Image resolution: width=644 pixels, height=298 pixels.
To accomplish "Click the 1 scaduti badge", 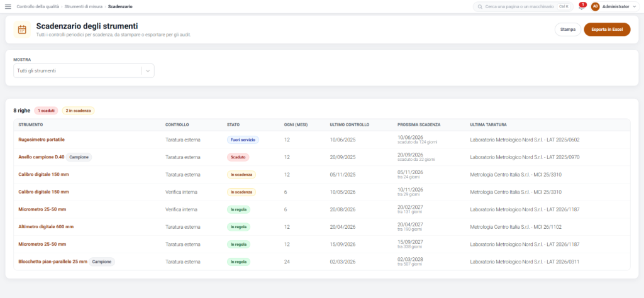I will (46, 111).
